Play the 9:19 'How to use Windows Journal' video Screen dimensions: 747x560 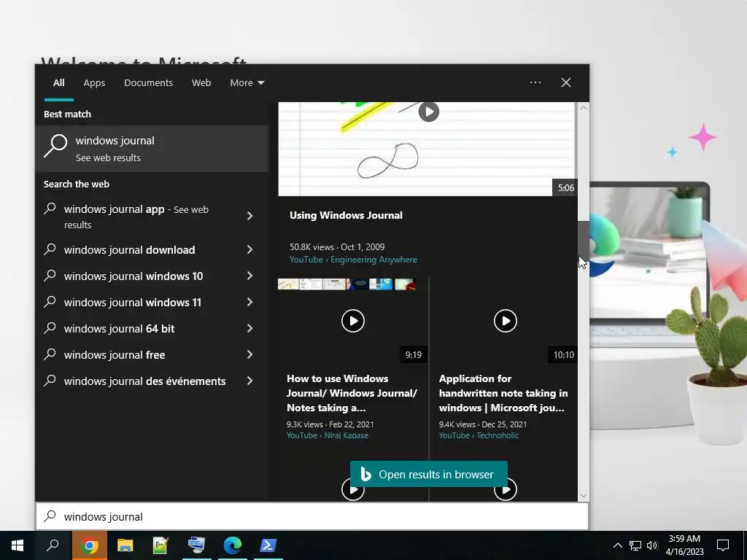353,321
